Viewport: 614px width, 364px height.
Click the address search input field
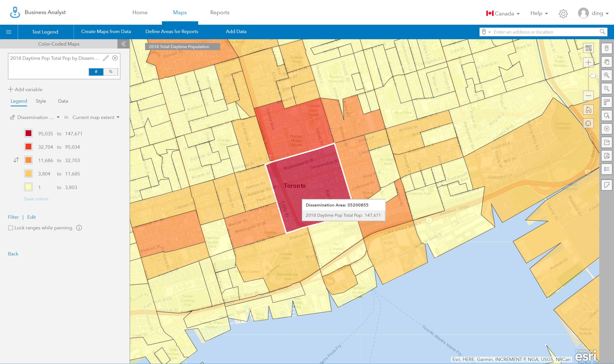click(545, 32)
